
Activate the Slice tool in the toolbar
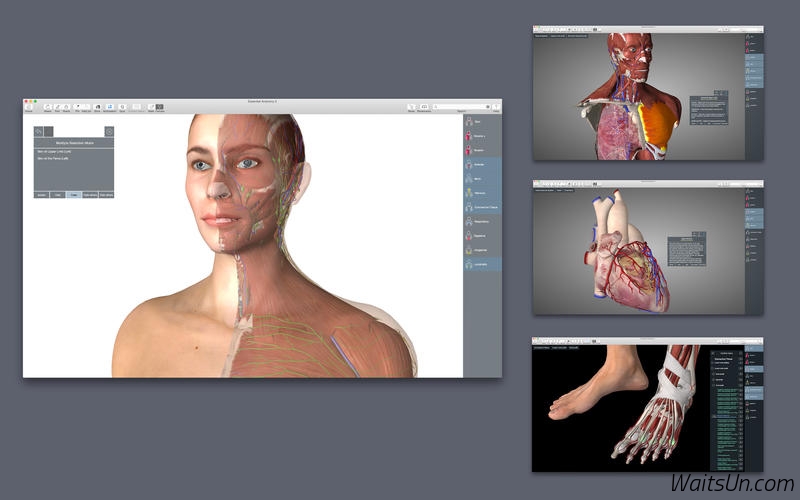97,107
